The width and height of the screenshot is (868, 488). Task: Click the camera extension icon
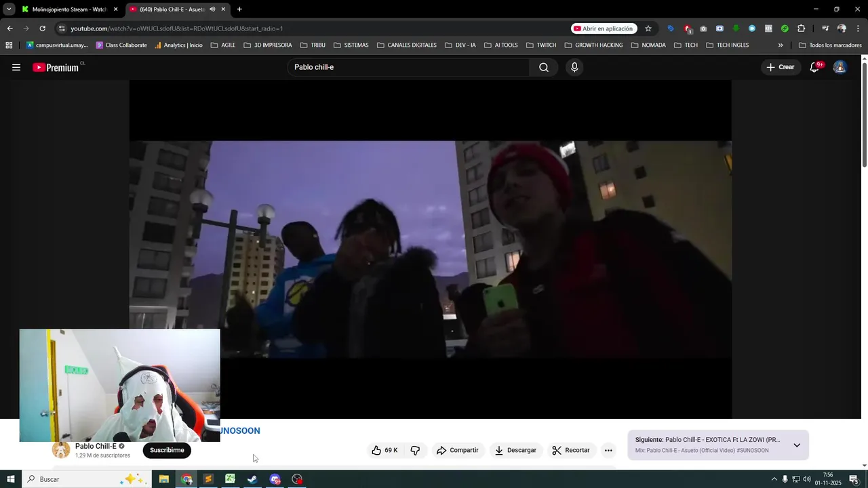pos(703,28)
